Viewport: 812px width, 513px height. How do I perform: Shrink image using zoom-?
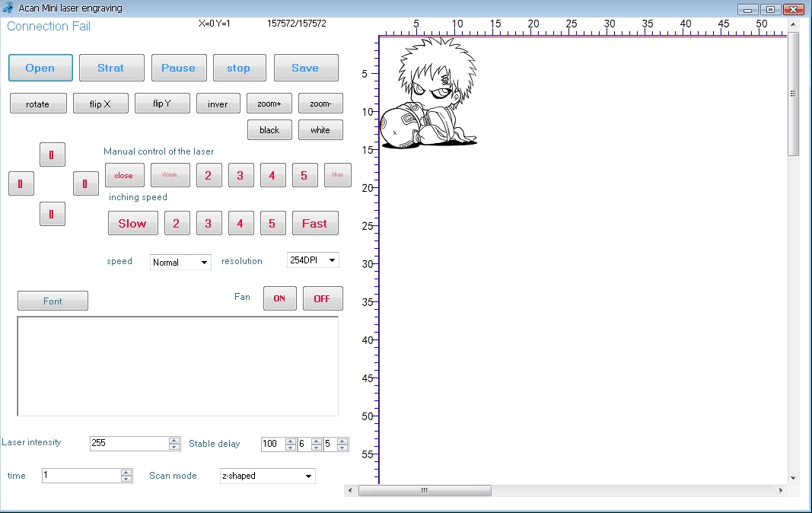click(x=320, y=103)
